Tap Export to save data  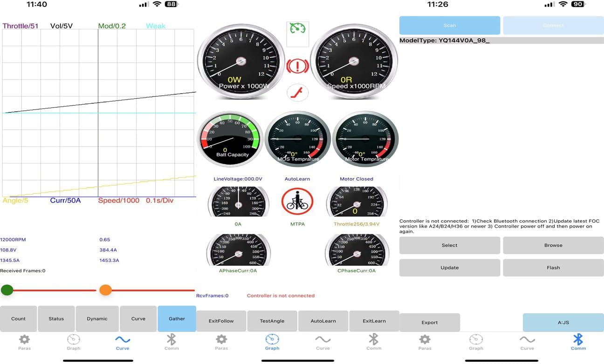point(429,322)
